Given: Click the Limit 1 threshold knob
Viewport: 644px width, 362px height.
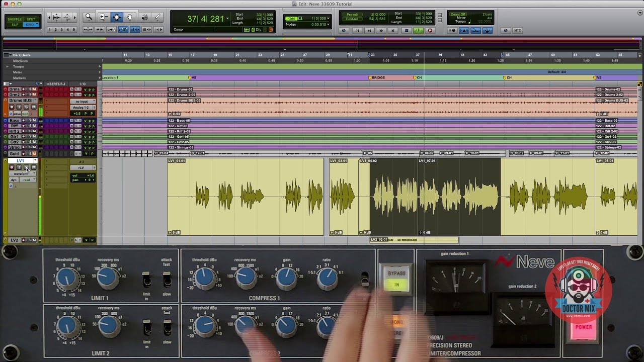Looking at the screenshot, I should (x=66, y=278).
